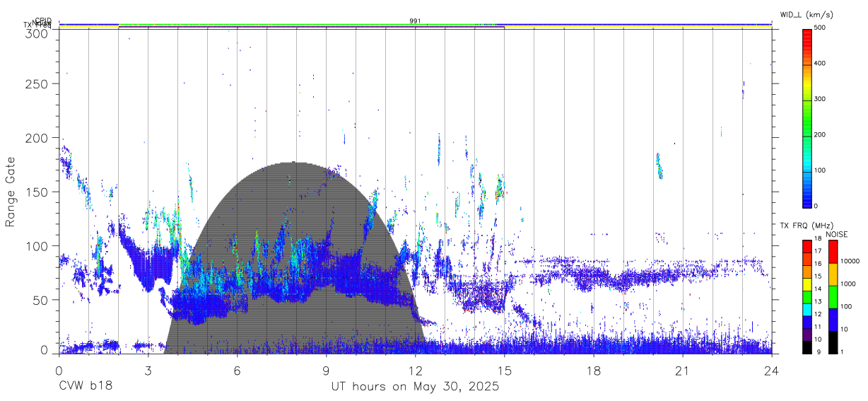This screenshot has height=401, width=868.
Task: Click the '300' tick on the Range Gate axis
Action: tap(38, 33)
